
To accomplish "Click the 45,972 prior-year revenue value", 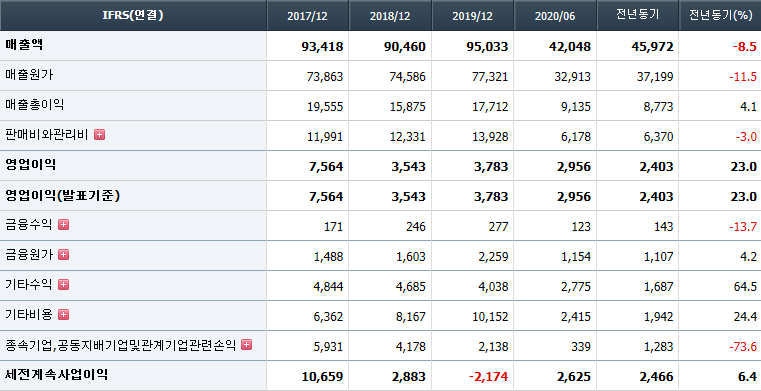I will 652,47.
